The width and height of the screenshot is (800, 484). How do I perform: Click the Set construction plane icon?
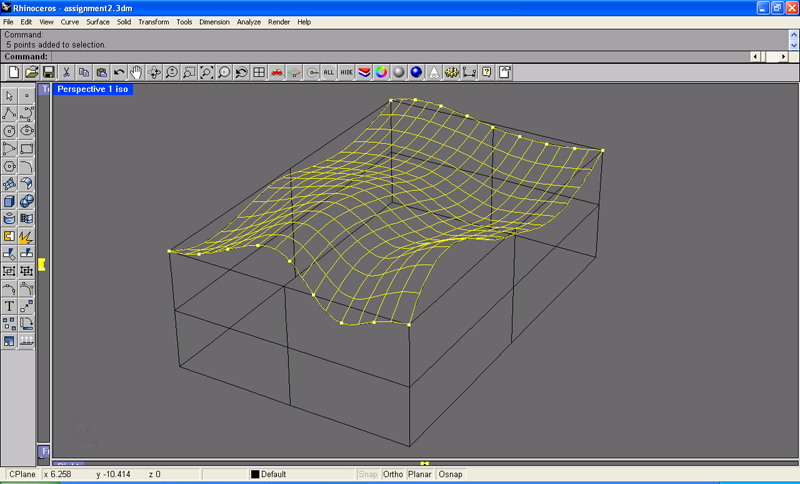click(x=294, y=72)
